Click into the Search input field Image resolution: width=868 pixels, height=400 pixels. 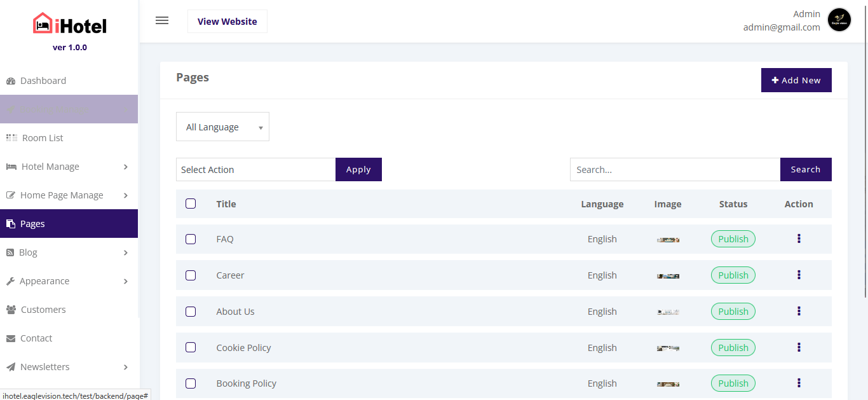[674, 170]
